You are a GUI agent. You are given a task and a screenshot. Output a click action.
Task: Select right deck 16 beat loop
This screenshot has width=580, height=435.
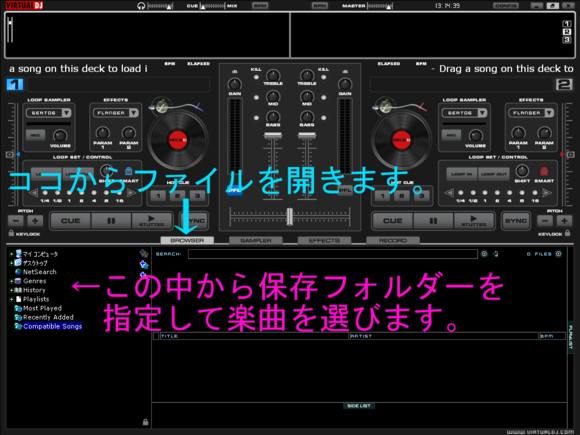pos(535,193)
